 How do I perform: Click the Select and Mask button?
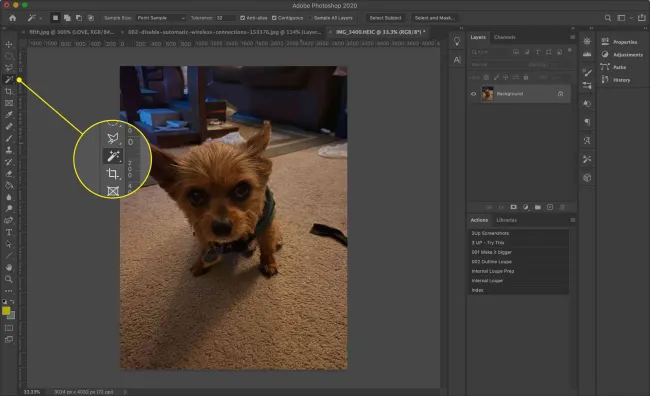(x=434, y=18)
